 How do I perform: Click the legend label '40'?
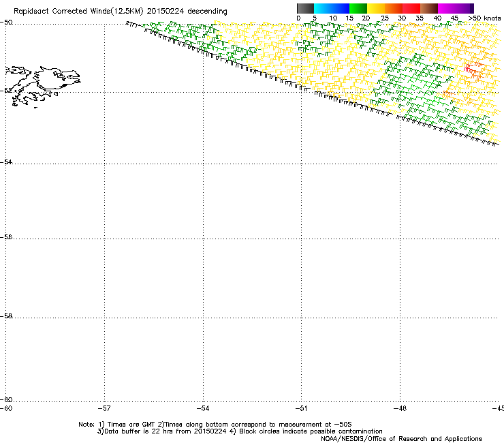[x=437, y=18]
